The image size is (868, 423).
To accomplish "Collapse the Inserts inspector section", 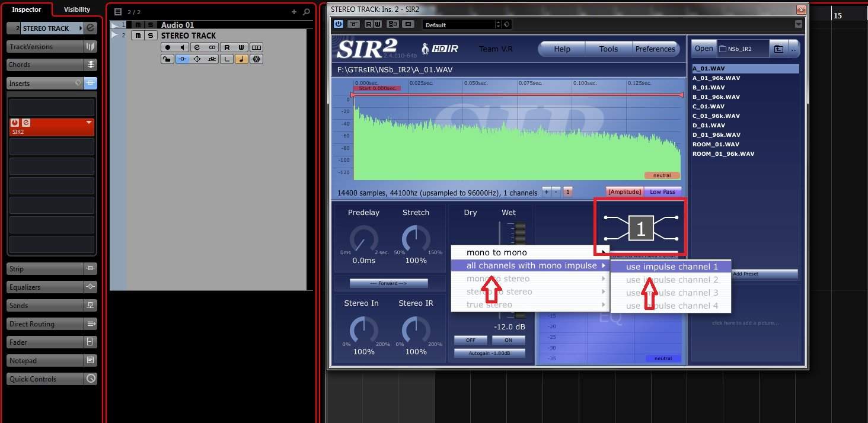I will click(45, 83).
